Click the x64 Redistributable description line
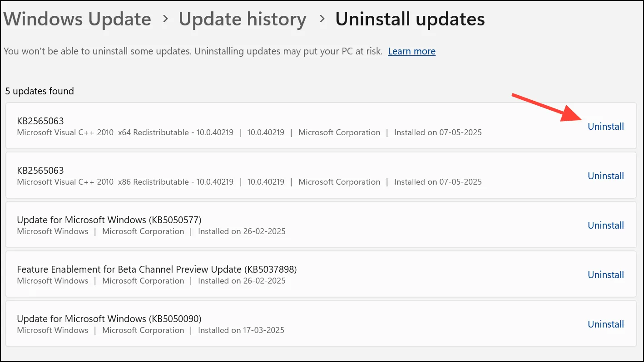Screen dimensions: 644x362 249,132
